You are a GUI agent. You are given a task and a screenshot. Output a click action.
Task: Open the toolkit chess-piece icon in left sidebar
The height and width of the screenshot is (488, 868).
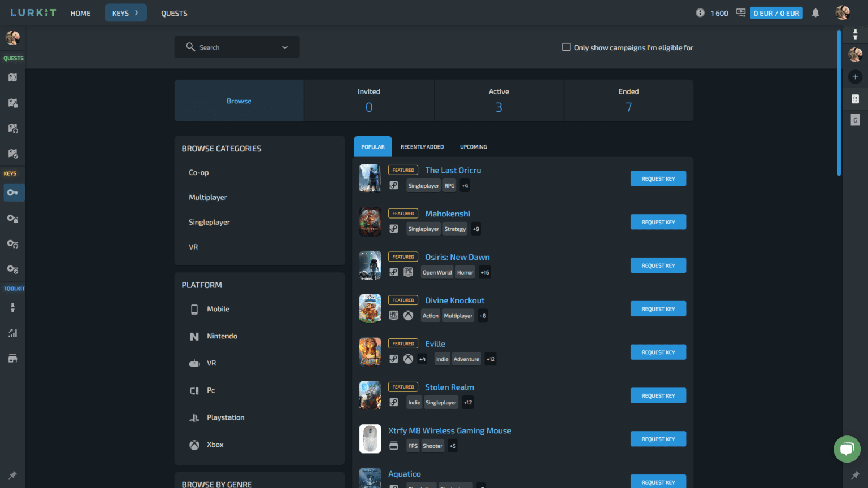point(12,308)
